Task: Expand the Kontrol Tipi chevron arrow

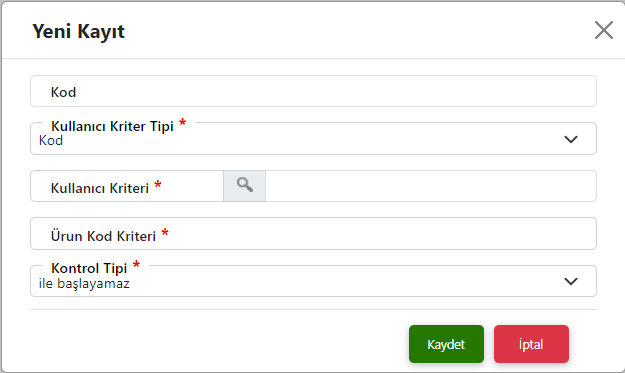Action: pyautogui.click(x=571, y=281)
